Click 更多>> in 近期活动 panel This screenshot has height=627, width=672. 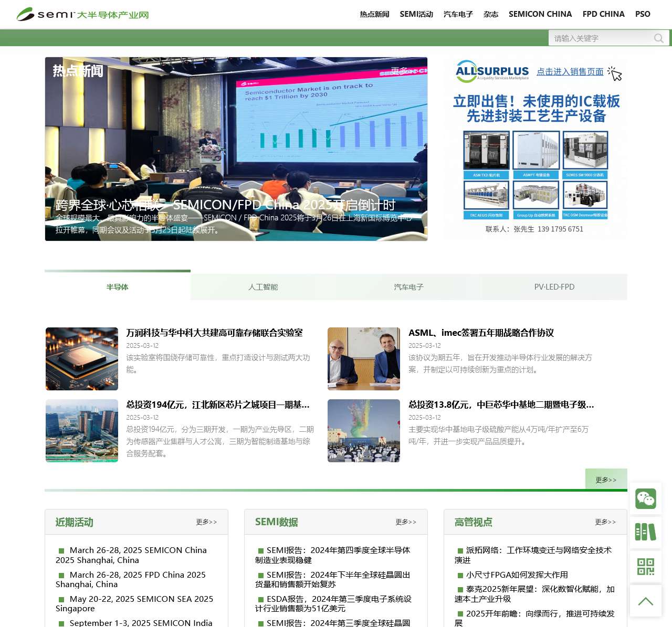point(206,522)
